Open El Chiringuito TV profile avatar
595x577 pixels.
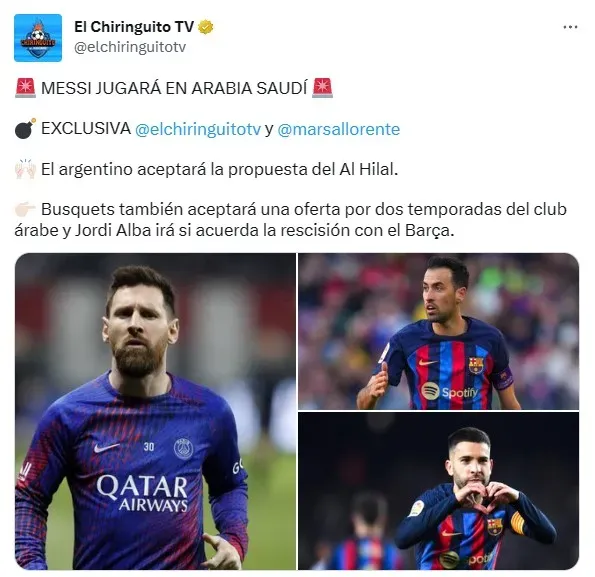click(x=38, y=38)
